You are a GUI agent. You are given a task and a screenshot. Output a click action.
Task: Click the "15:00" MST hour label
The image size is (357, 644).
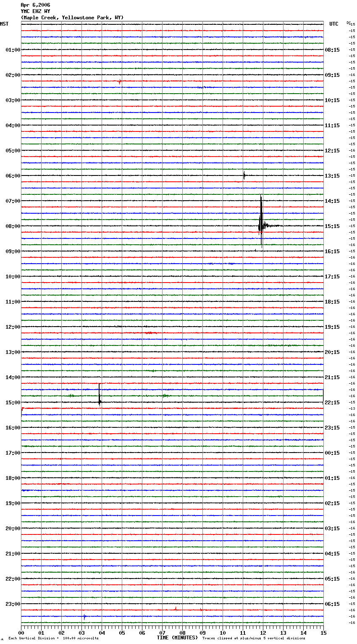pos(13,403)
